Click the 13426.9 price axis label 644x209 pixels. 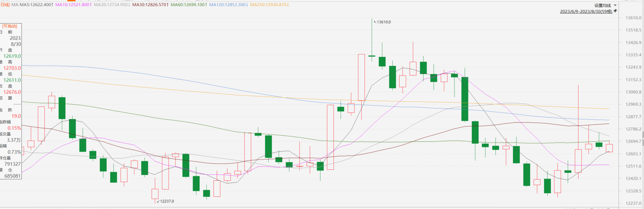pyautogui.click(x=633, y=43)
